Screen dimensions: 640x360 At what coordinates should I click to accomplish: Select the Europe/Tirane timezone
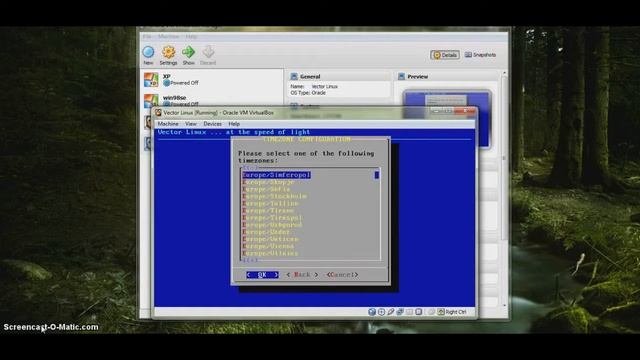268,211
